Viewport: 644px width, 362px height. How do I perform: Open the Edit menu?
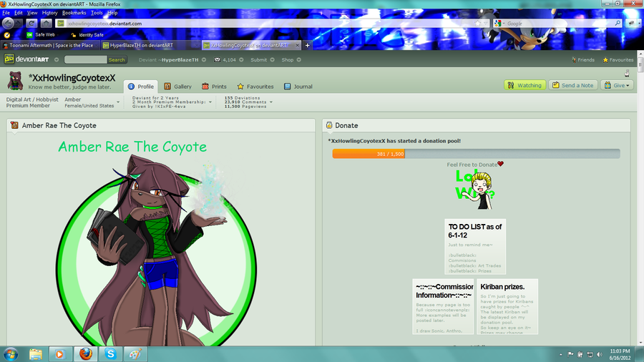click(x=19, y=13)
